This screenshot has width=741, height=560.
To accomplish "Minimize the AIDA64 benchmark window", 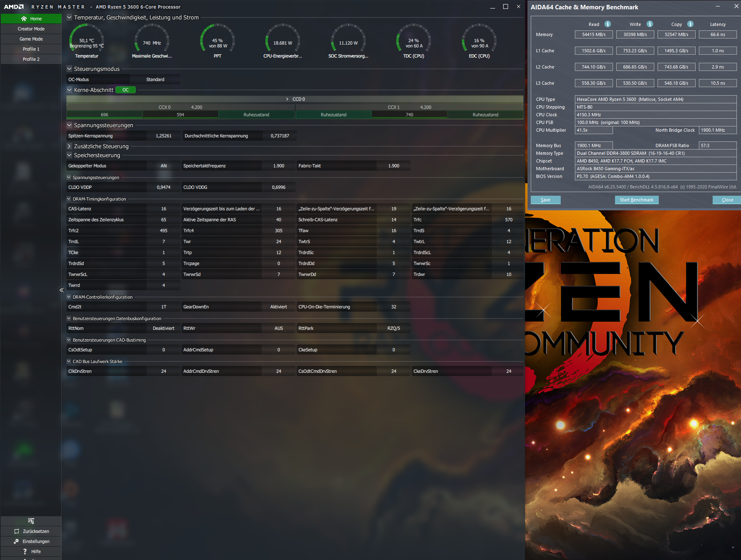I will click(x=718, y=6).
